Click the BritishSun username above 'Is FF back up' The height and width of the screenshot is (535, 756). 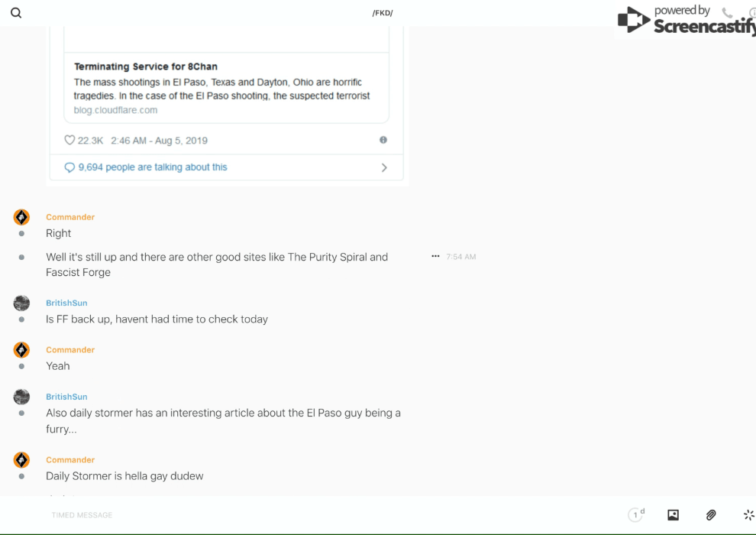click(x=66, y=303)
